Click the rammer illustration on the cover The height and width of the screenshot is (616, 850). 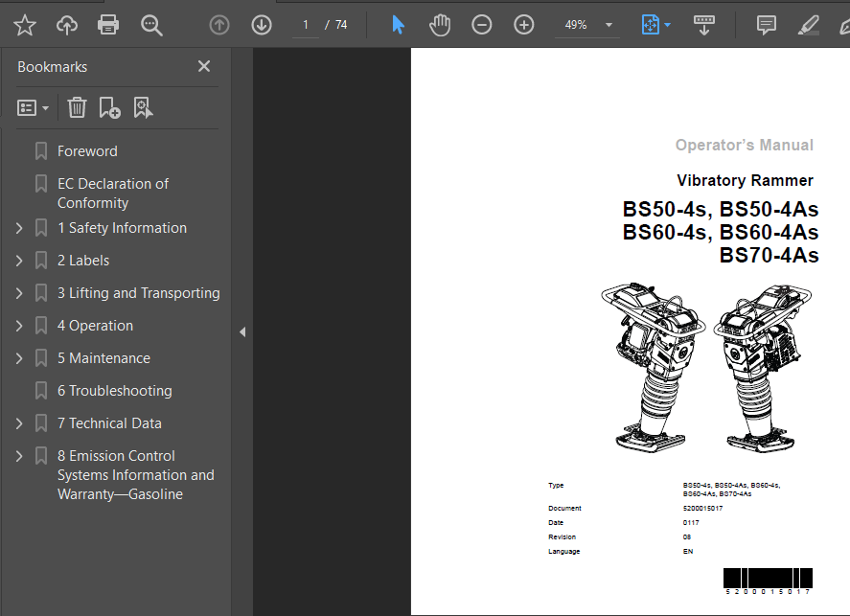point(706,368)
